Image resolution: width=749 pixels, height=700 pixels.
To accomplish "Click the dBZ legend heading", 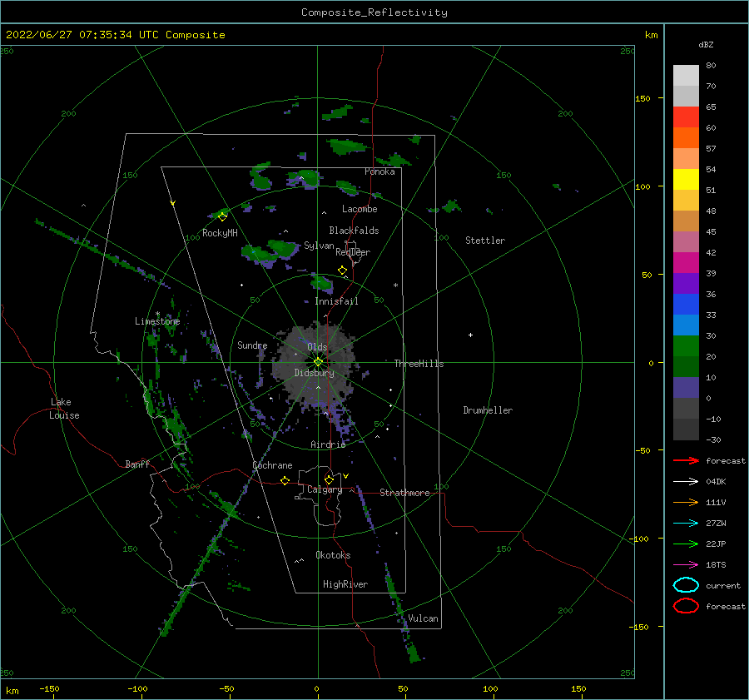I will [706, 45].
